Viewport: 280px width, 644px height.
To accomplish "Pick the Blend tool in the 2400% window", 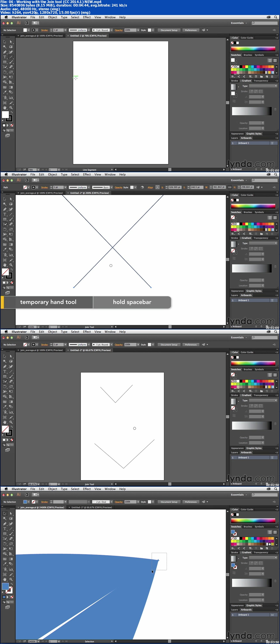I will 11,564.
